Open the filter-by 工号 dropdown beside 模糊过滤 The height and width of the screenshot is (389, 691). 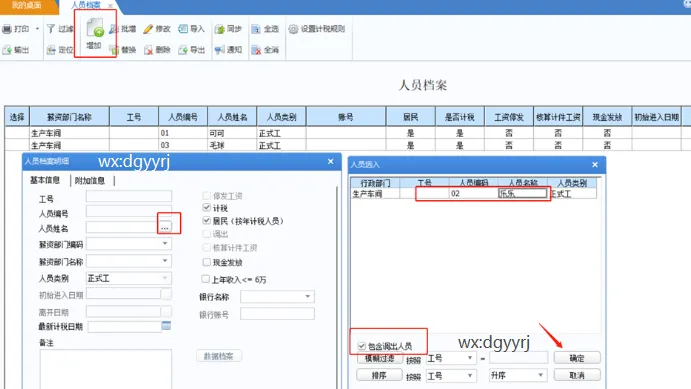coord(470,358)
